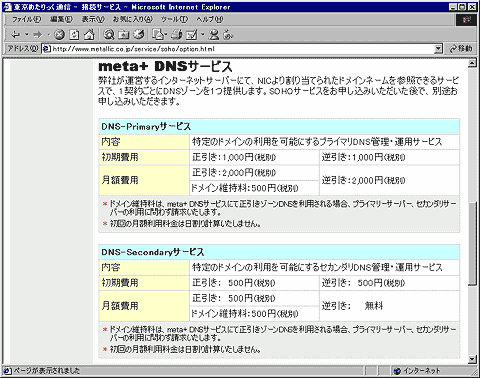Click 初期費用 cell in DNS-Secondary table

click(x=144, y=283)
